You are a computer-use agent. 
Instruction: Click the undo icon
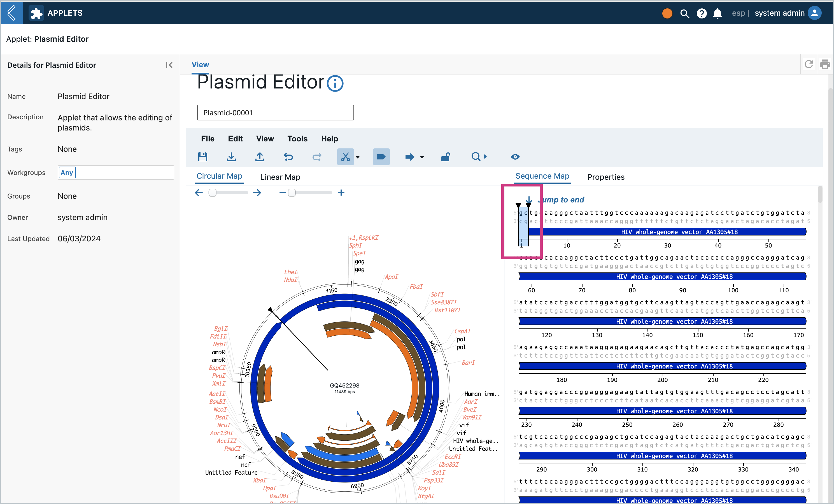click(288, 157)
